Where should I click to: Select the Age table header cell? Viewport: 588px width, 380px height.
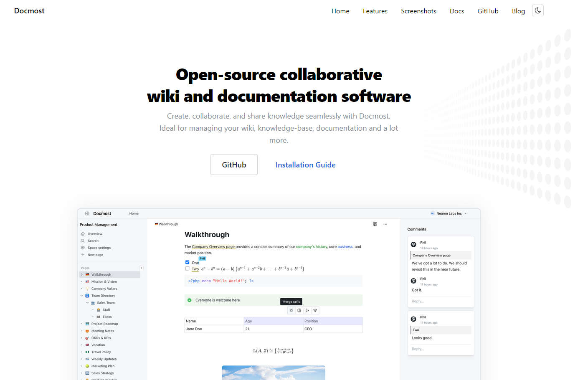click(274, 321)
